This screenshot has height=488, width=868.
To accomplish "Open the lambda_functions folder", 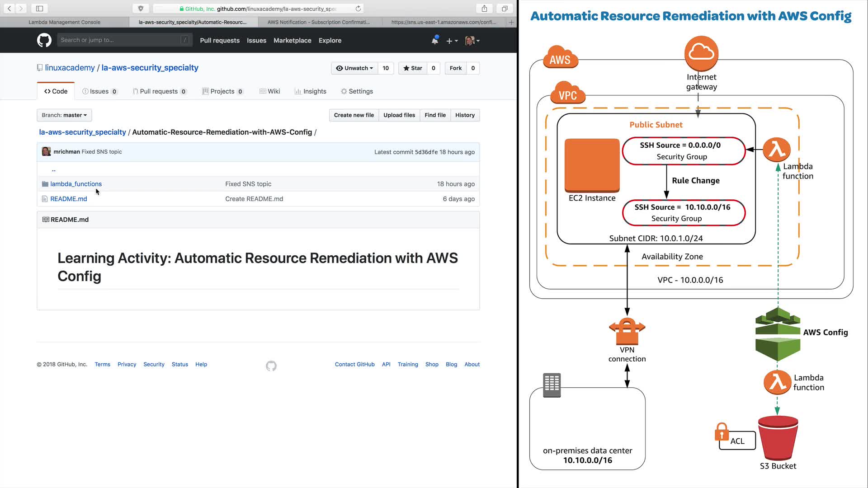I will 76,184.
